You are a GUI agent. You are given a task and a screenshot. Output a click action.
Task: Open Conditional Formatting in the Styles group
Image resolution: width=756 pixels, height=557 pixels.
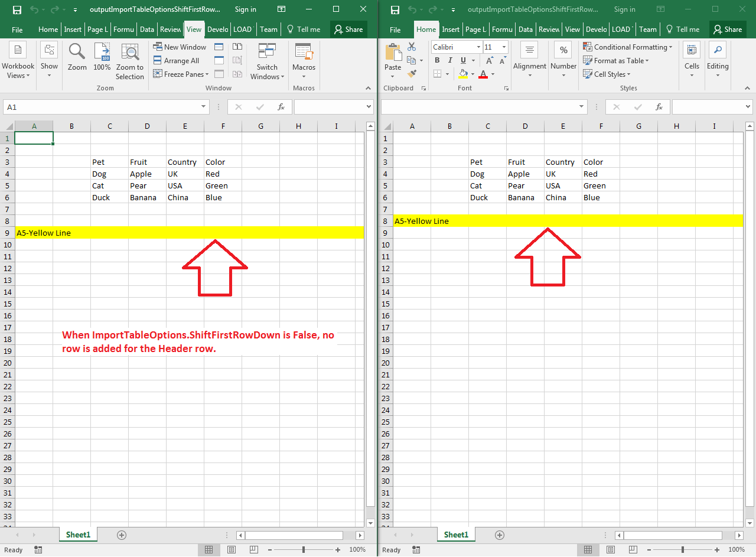point(628,46)
